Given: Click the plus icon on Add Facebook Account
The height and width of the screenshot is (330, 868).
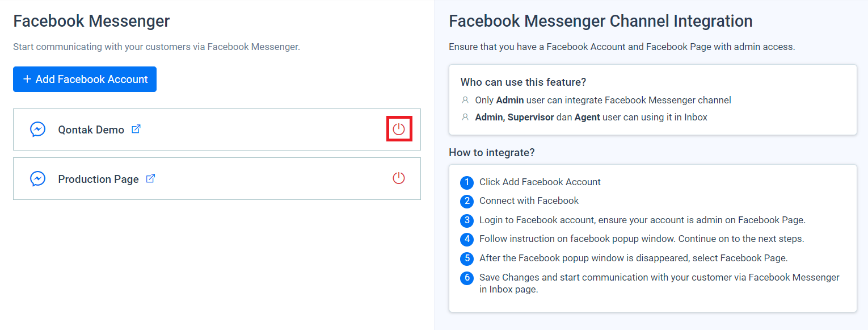Looking at the screenshot, I should click(x=27, y=80).
